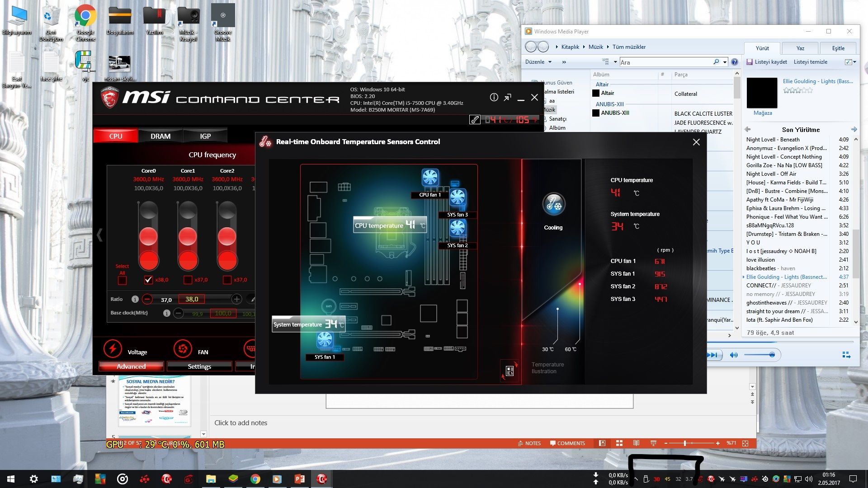868x488 pixels.
Task: Check the Select All cores checkbox
Action: pos(122,281)
